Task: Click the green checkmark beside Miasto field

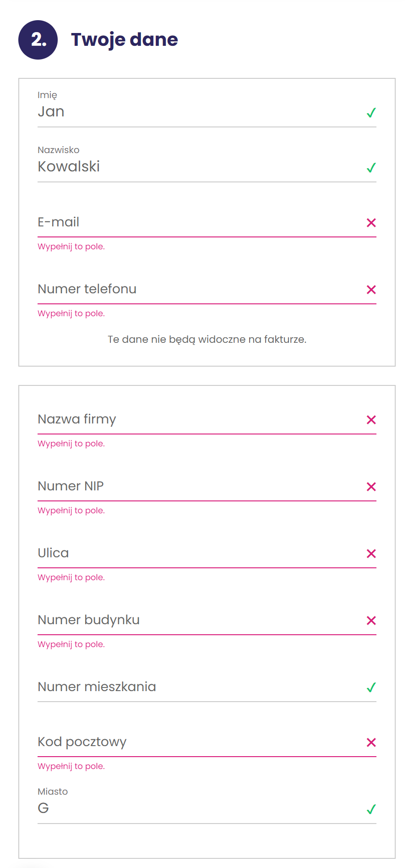Action: tap(371, 809)
